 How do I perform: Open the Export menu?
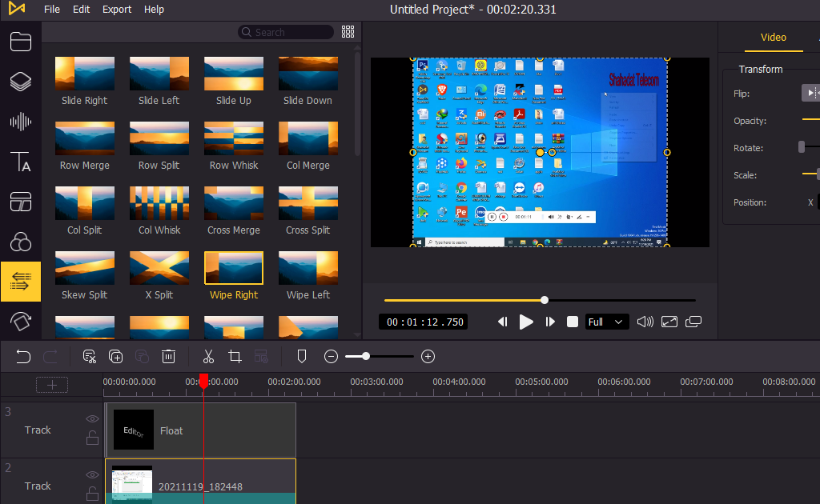coord(117,10)
